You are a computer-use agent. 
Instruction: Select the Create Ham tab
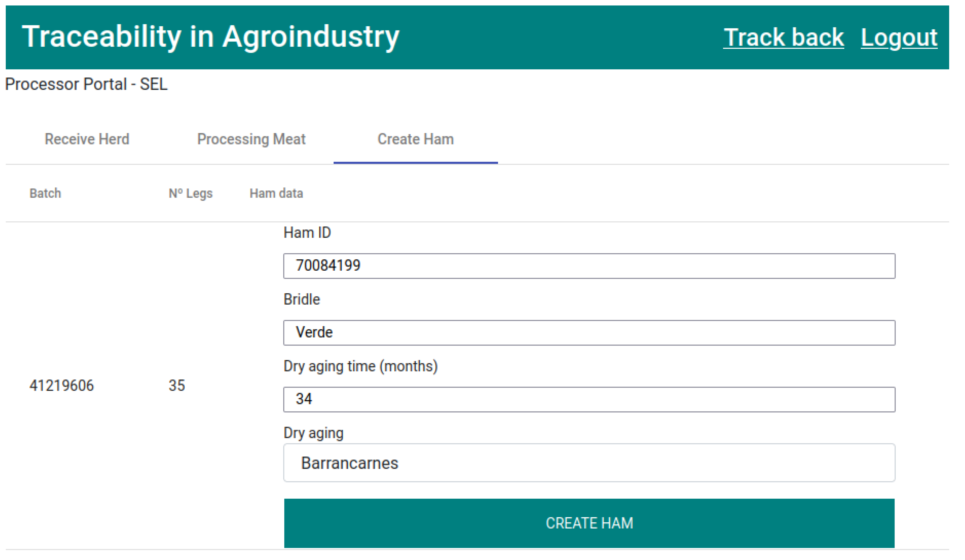click(415, 139)
